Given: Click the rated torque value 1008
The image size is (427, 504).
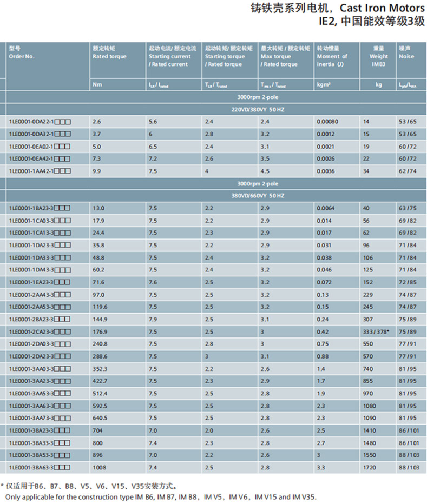Looking at the screenshot, I should pyautogui.click(x=101, y=466).
